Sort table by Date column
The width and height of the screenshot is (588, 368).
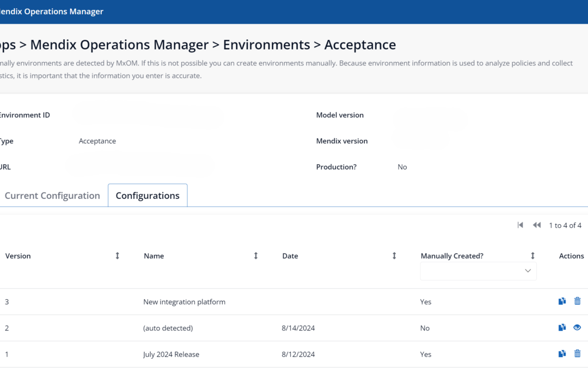[x=394, y=256]
